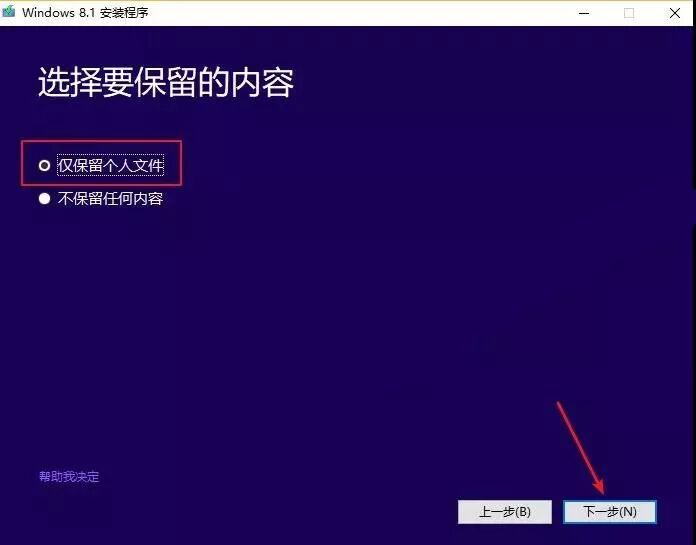Click the 选择要保留的内容 heading text

pyautogui.click(x=166, y=83)
